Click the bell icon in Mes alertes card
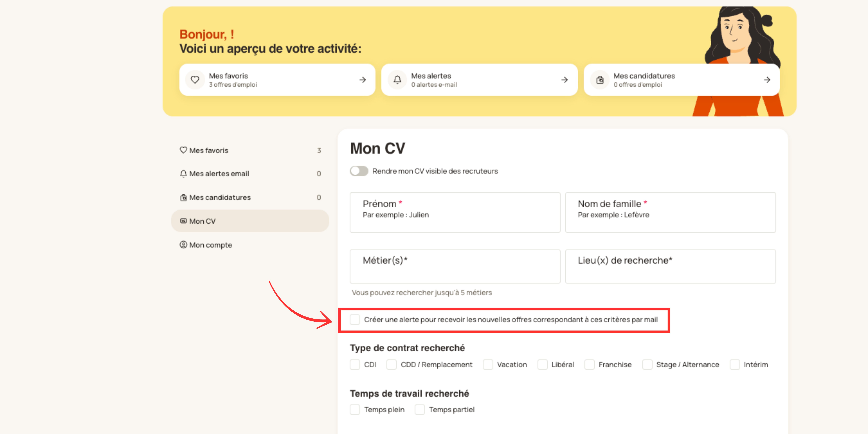 [x=397, y=80]
